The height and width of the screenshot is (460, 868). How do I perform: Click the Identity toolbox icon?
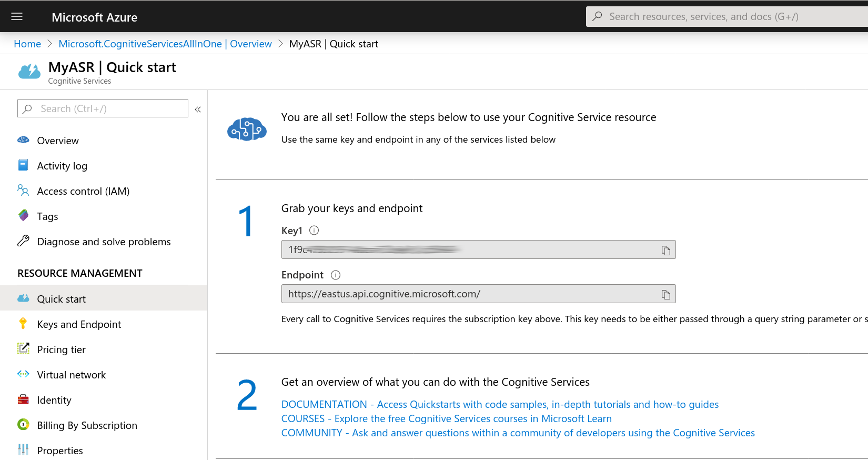tap(23, 399)
